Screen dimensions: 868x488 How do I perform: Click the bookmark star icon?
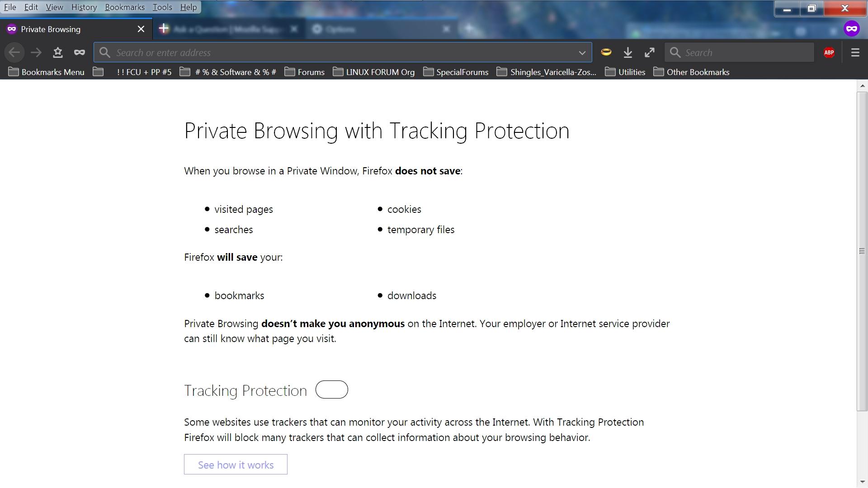(58, 52)
